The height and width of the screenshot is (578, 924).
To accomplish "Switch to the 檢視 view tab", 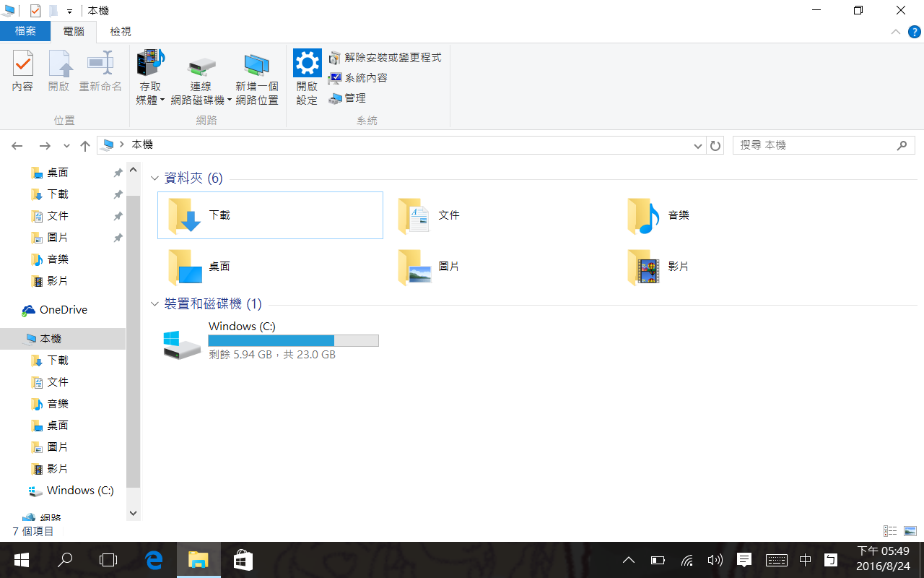I will click(x=121, y=32).
